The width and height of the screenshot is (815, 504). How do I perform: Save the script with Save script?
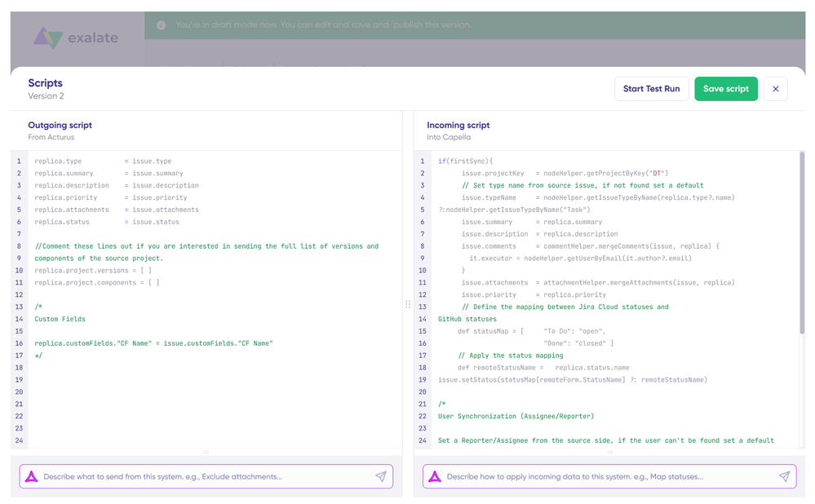coord(725,89)
